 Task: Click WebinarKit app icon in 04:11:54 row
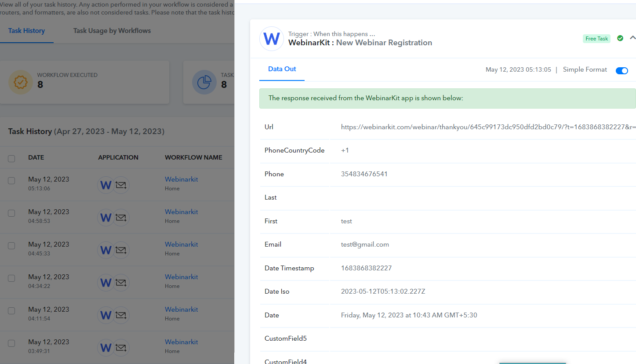pyautogui.click(x=105, y=315)
